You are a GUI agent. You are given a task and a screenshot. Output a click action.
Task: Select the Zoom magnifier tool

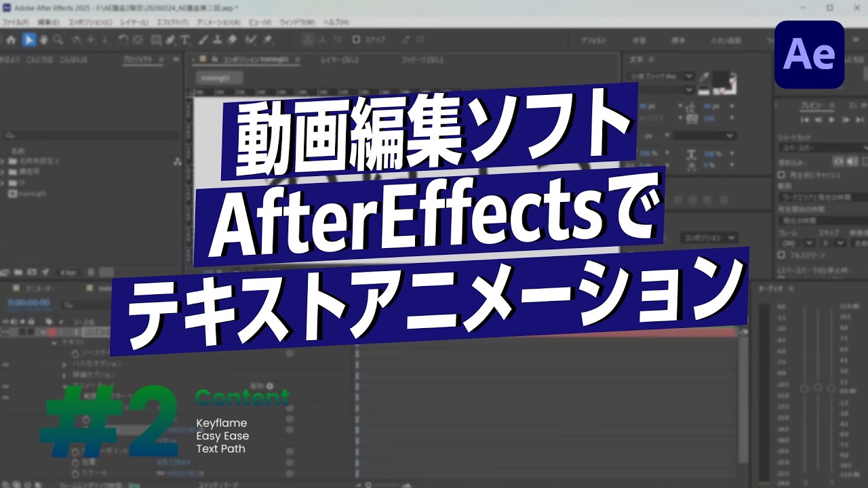(x=58, y=39)
